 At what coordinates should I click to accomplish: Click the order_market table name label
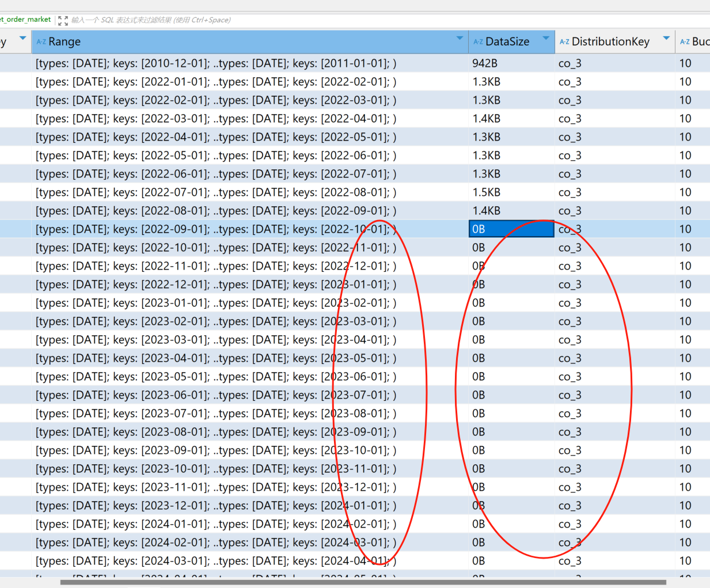pyautogui.click(x=26, y=20)
